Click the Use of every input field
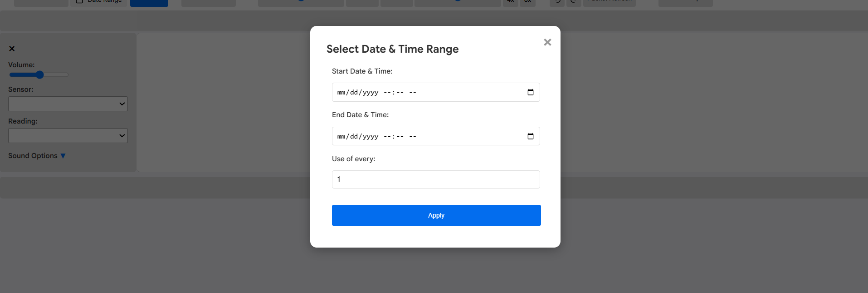Image resolution: width=868 pixels, height=293 pixels. coord(435,179)
